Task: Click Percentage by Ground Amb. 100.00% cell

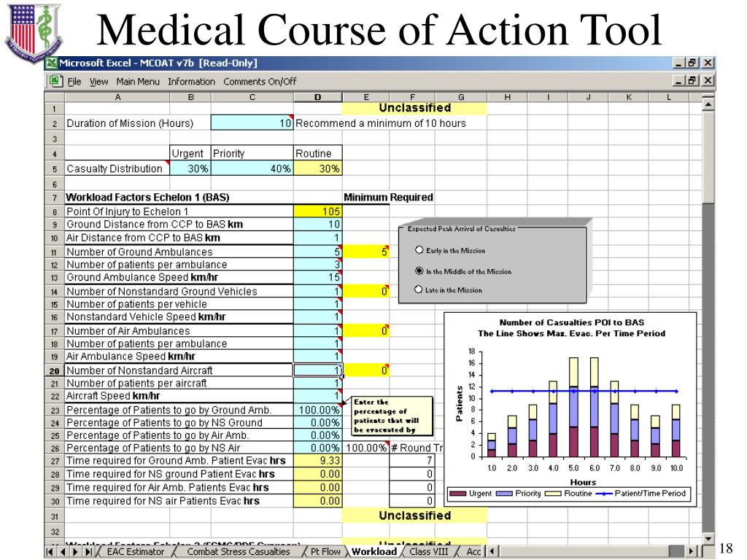Action: [318, 410]
